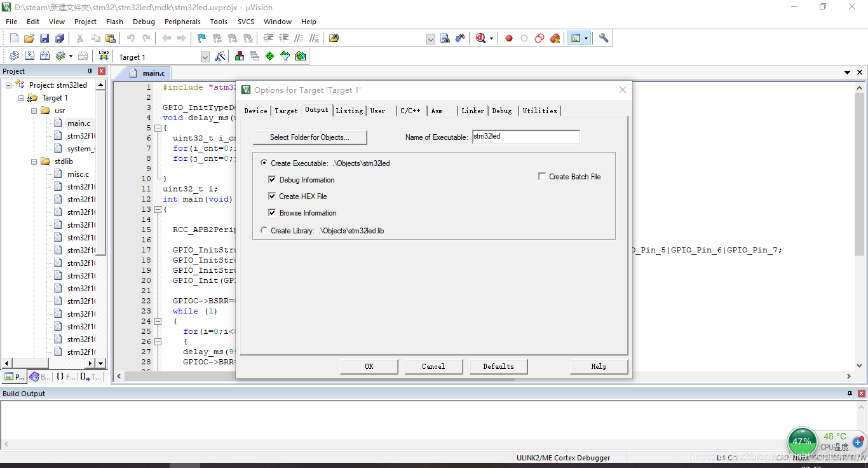
Task: Click the Rebuild all target files icon
Action: (x=44, y=56)
